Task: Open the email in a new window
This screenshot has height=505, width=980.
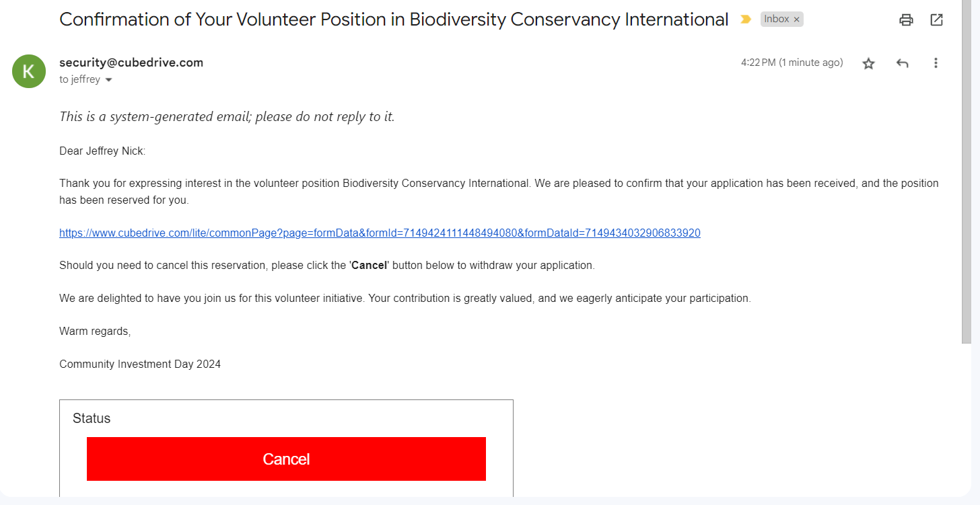Action: click(x=936, y=20)
